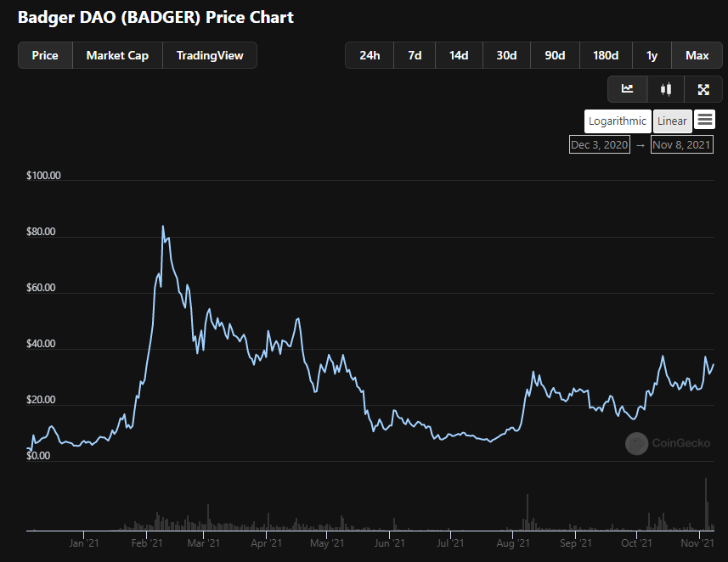Select the May '21 axis label

[x=327, y=543]
